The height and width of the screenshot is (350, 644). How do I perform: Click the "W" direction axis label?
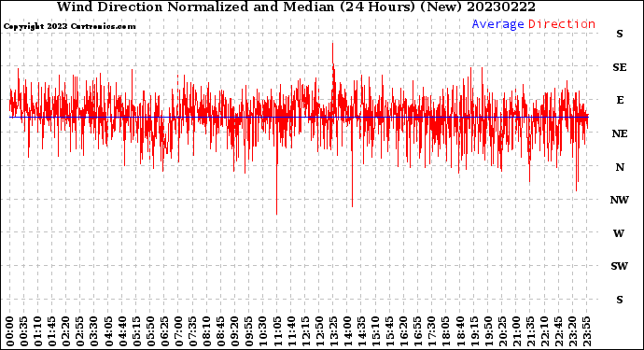(619, 233)
